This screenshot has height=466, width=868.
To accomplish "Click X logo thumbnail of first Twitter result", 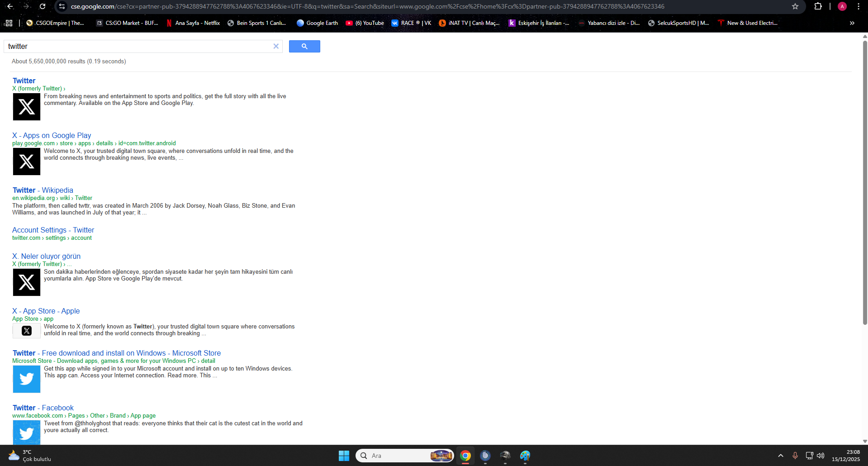I will point(27,107).
